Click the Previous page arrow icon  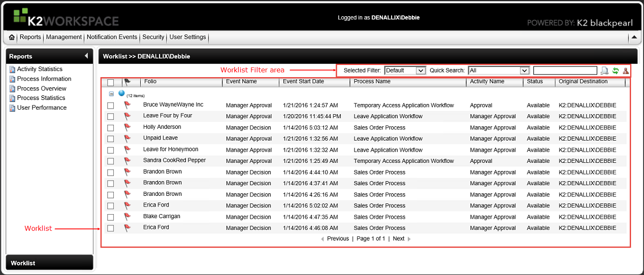pyautogui.click(x=323, y=239)
